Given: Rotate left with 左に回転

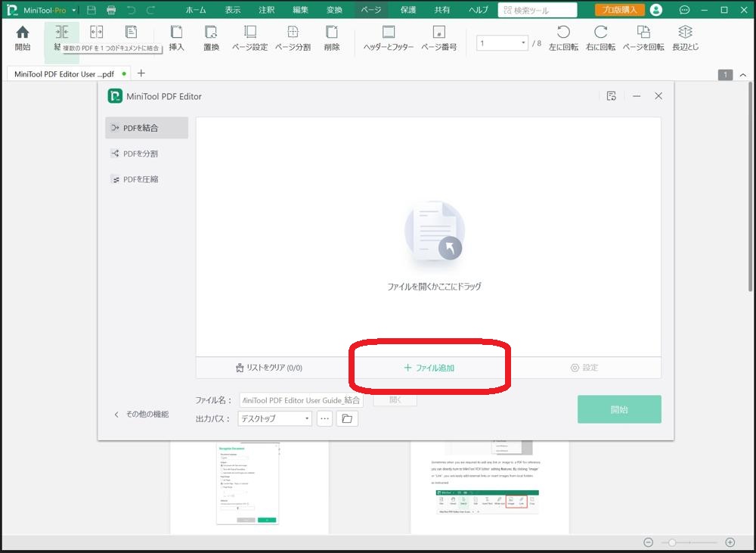Looking at the screenshot, I should (x=563, y=39).
